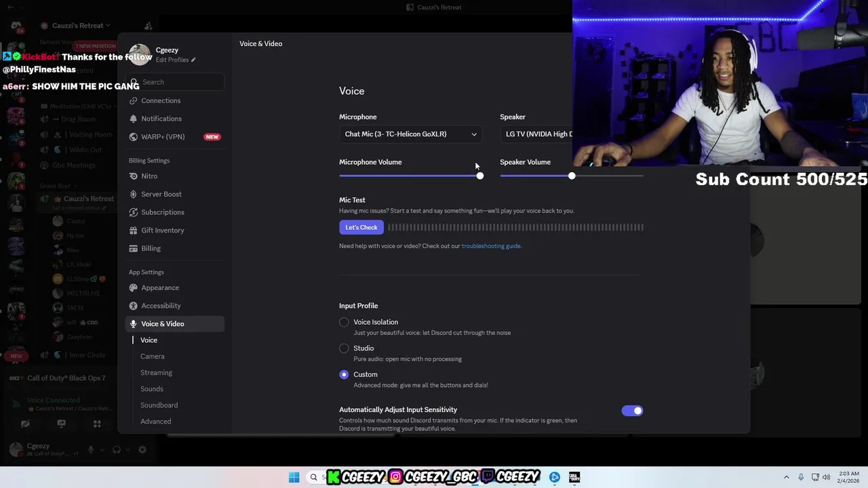This screenshot has width=868, height=488.
Task: Open the Microphone device dropdown
Action: 410,134
